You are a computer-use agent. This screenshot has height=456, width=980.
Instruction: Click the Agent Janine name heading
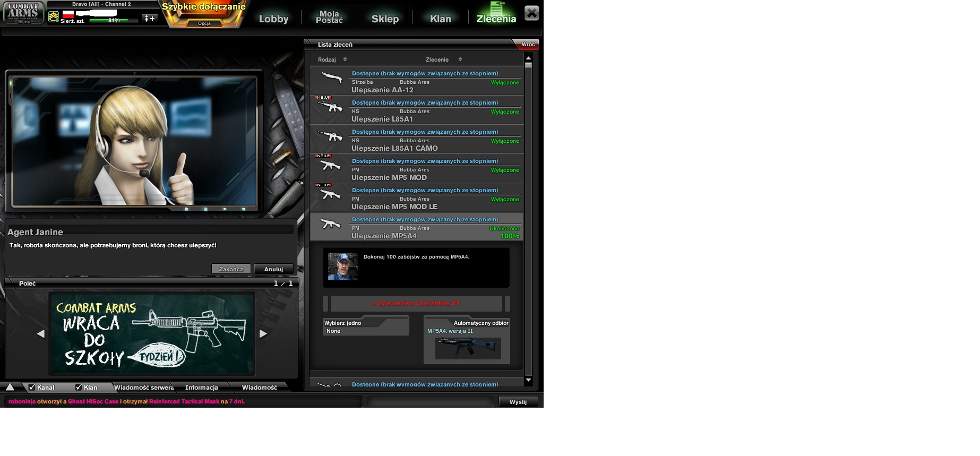(x=35, y=232)
